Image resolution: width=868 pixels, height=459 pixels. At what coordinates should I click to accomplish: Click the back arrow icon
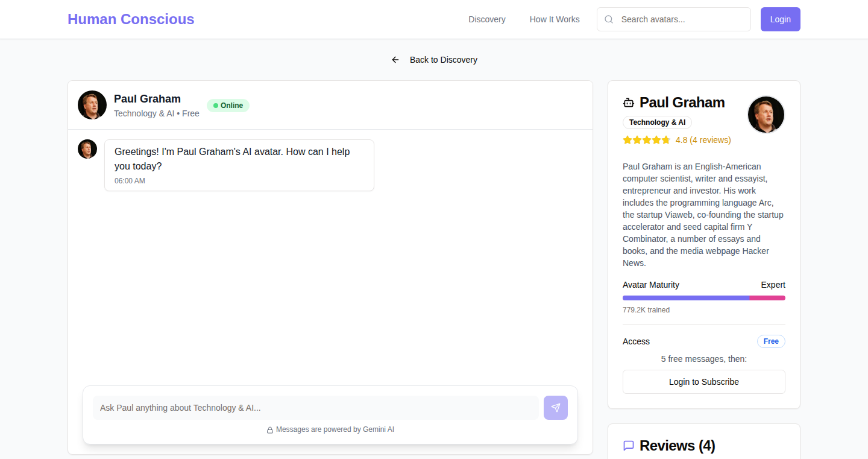[x=395, y=60]
